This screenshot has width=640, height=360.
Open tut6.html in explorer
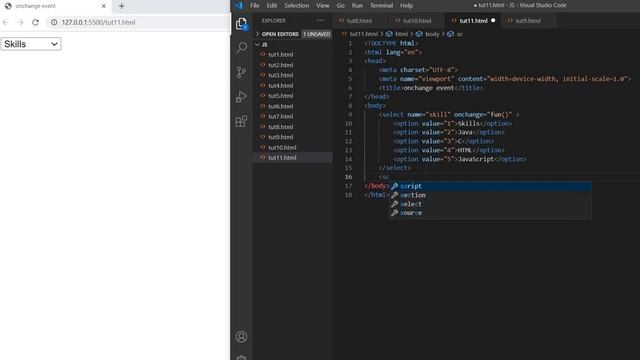coord(293,106)
